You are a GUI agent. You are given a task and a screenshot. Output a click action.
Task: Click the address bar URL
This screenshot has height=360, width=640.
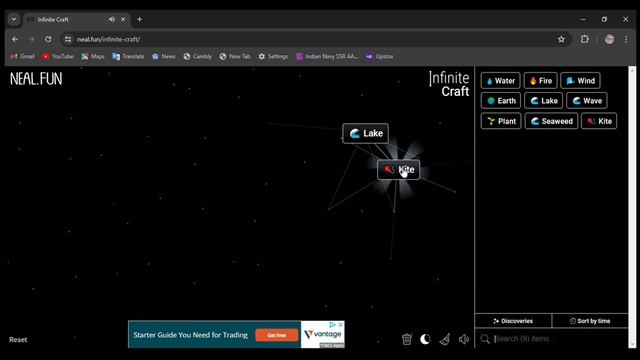click(x=109, y=39)
